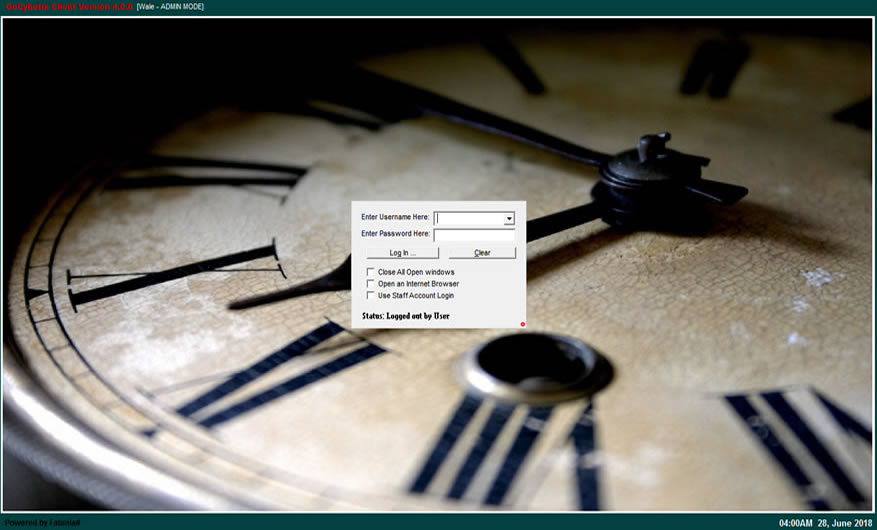The image size is (877, 530).
Task: Click the round metal sub-dial ring on wallpaper
Action: (533, 365)
